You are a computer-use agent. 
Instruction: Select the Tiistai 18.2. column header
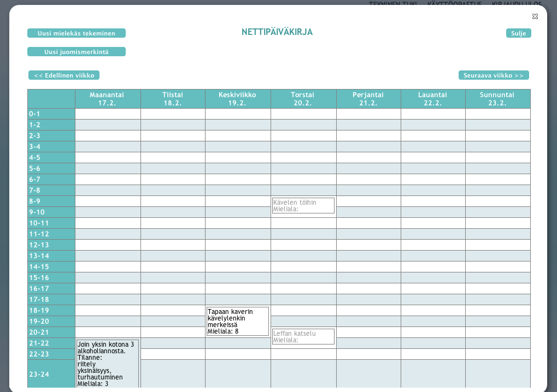coord(173,99)
